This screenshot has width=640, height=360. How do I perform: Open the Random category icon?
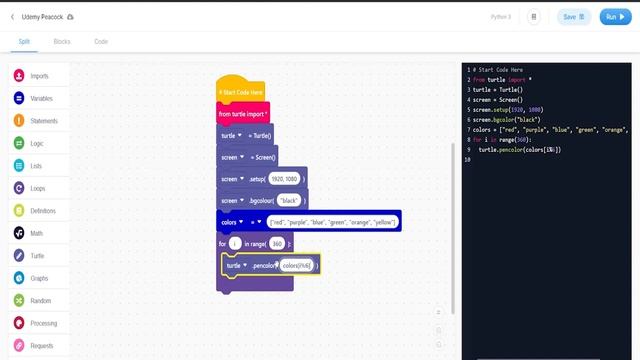click(x=19, y=300)
